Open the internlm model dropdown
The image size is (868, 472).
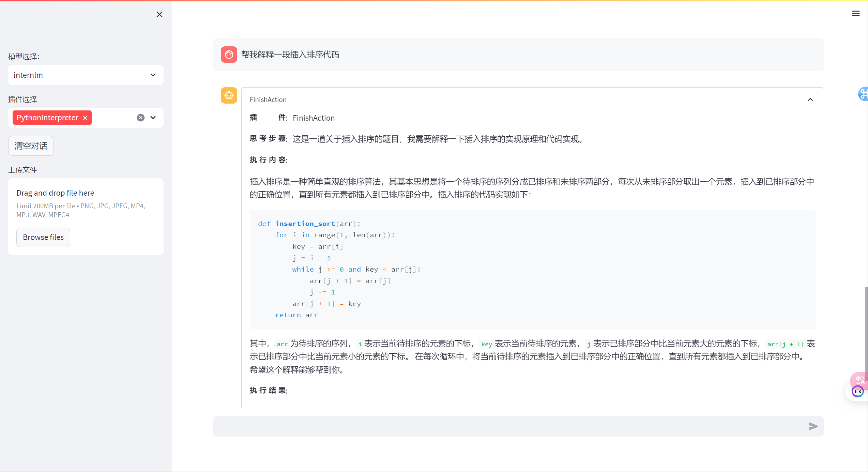tap(86, 75)
